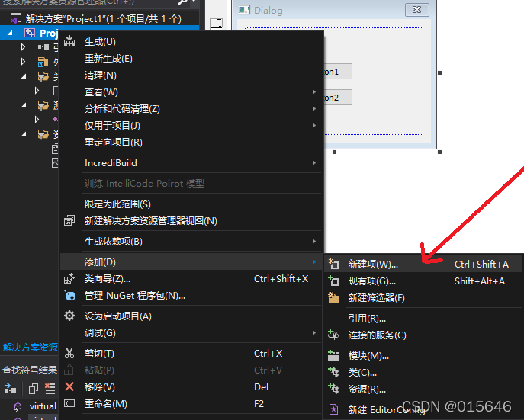
Task: Click the 查找符号结果 panel title
Action: click(30, 370)
